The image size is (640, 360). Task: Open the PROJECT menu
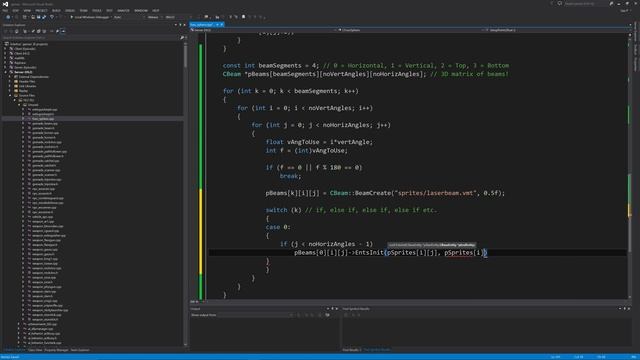(41, 11)
